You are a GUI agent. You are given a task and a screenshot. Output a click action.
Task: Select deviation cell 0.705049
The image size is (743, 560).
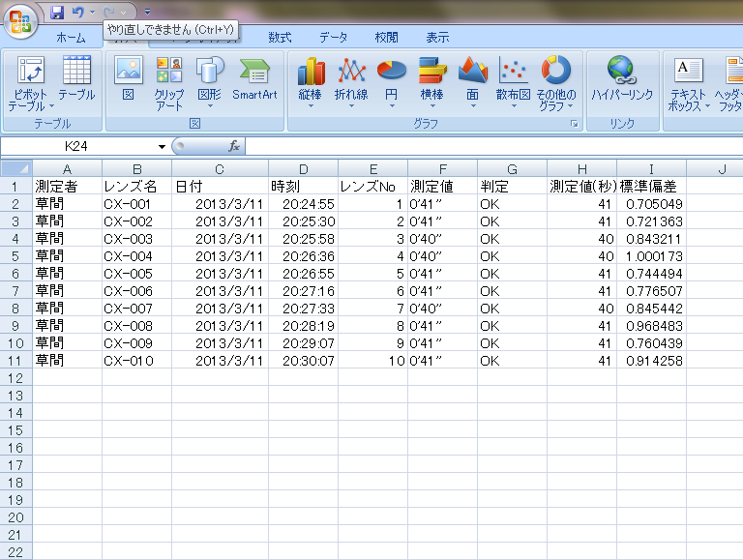click(x=651, y=204)
